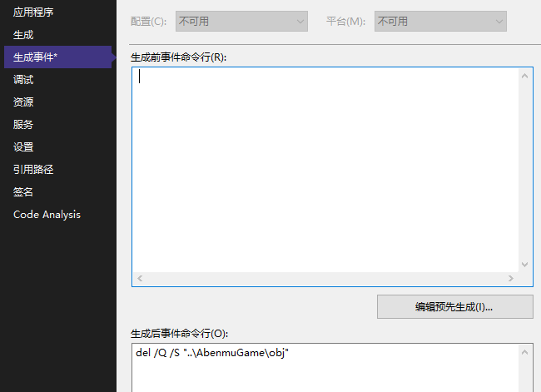Viewport: 541px width, 392px height.
Task: Open the Code Analysis tab
Action: coord(47,215)
